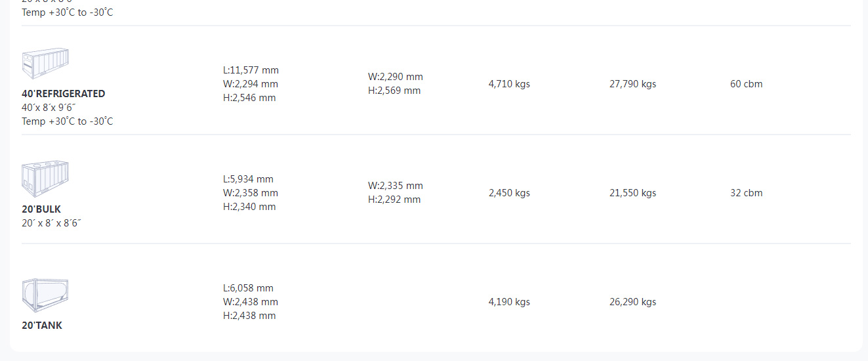Click the H:2,292 mm bulk door height

tap(394, 200)
